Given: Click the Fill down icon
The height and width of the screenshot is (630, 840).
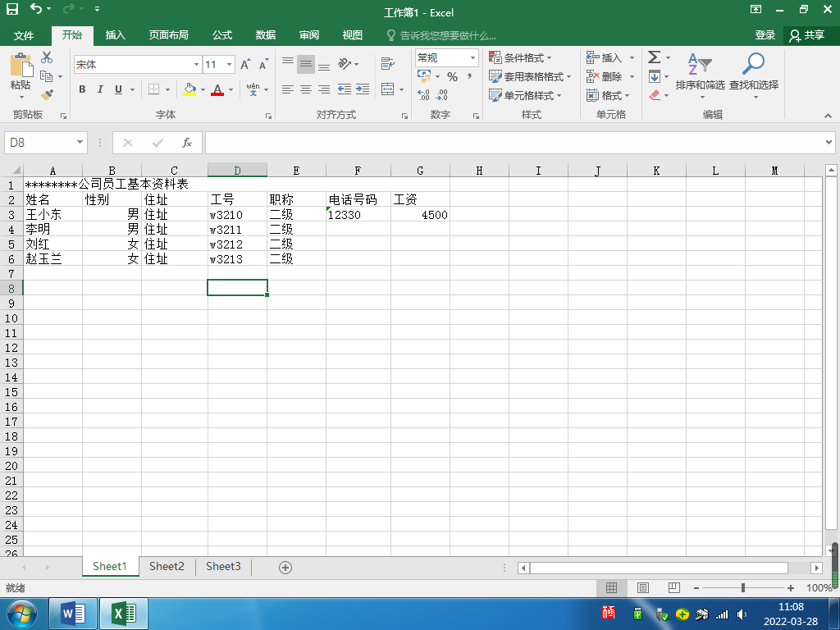Looking at the screenshot, I should click(654, 76).
